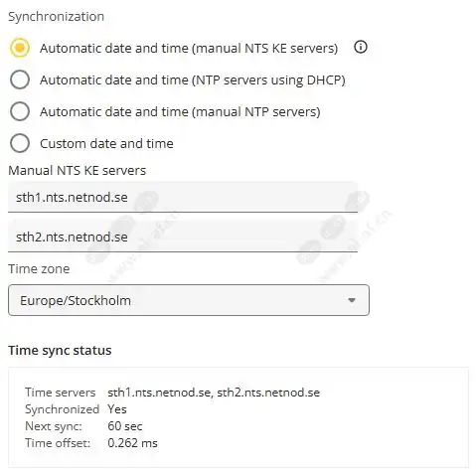Screen dimensions: 476x474
Task: Click the 'Automatic date and time (NTP servers using DHCP)' label
Action: click(x=193, y=80)
